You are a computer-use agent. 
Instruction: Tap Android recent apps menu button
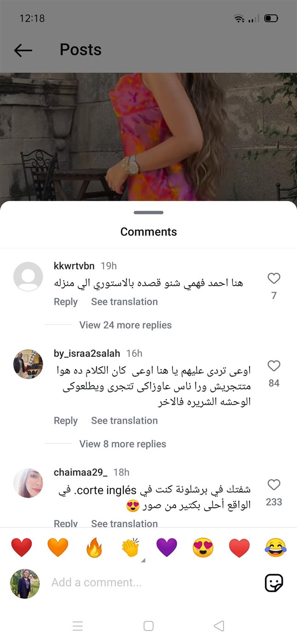(x=78, y=626)
